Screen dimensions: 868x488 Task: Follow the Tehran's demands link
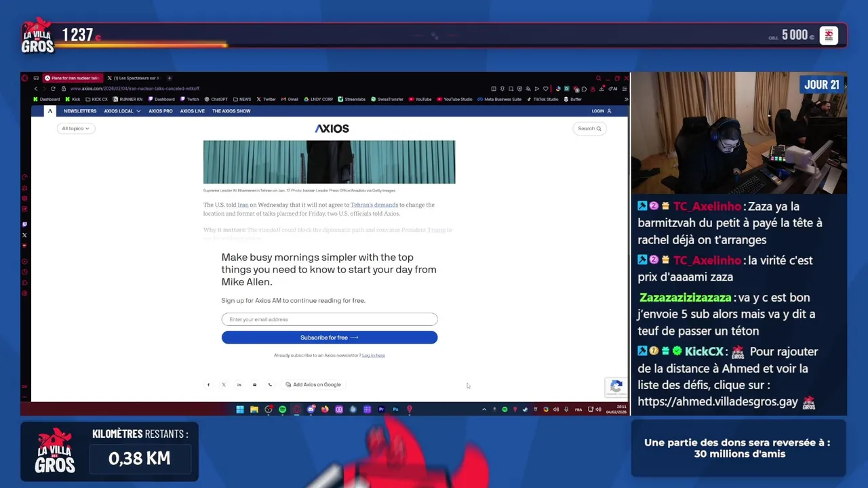(374, 205)
